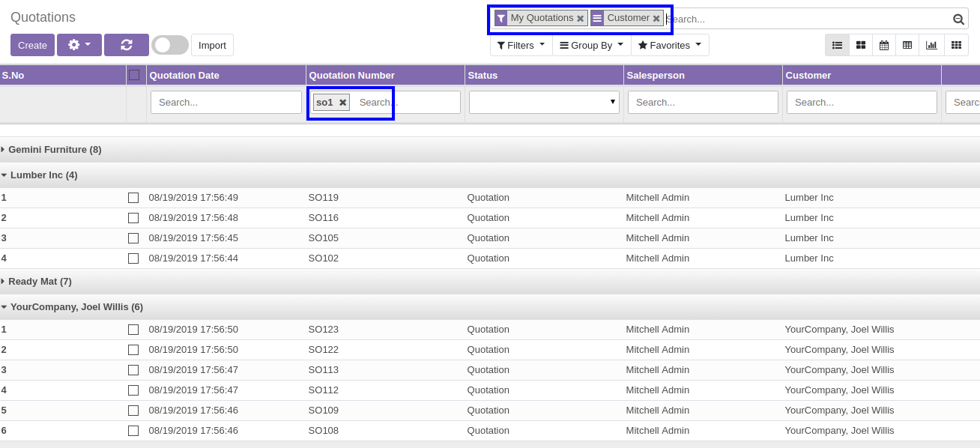
Task: Open the Favorites menu
Action: pyautogui.click(x=669, y=45)
